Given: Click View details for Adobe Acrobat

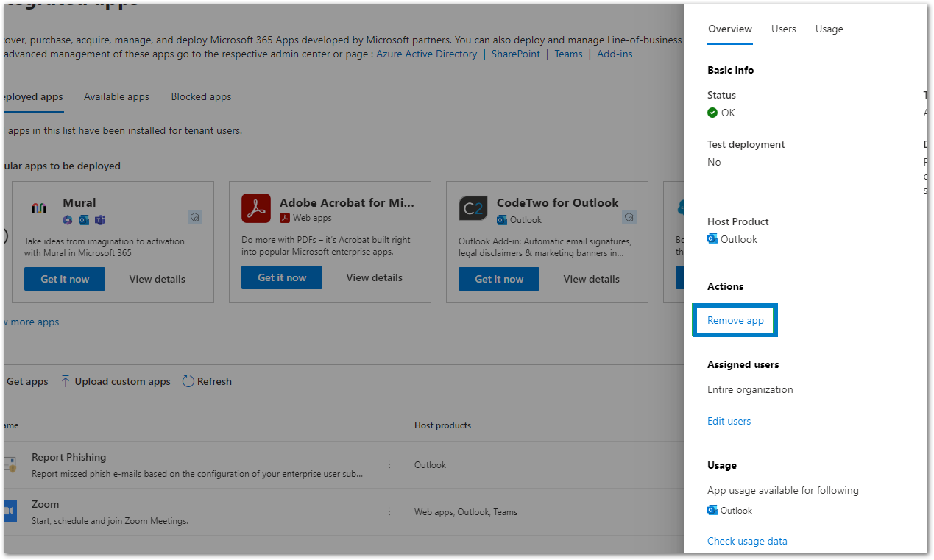Looking at the screenshot, I should pos(375,277).
